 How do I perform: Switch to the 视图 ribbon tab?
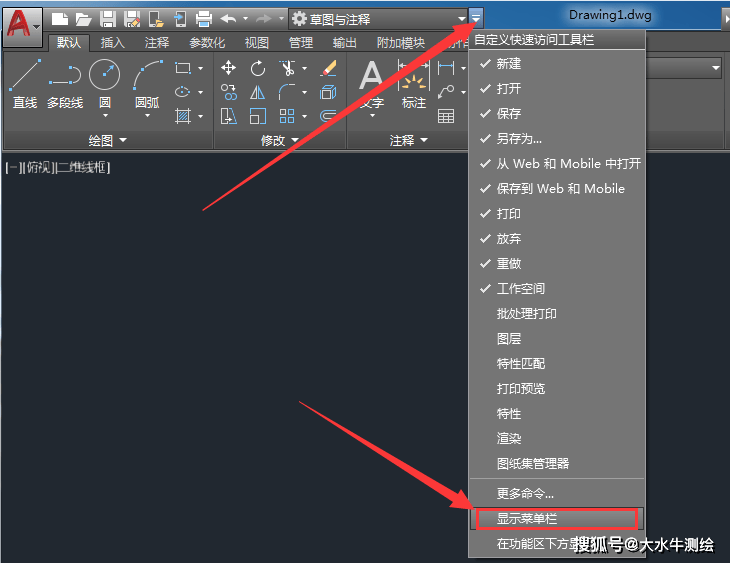(x=257, y=43)
